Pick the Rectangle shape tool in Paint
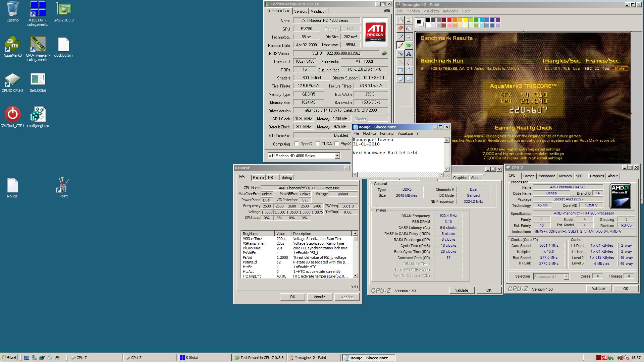 pos(400,70)
